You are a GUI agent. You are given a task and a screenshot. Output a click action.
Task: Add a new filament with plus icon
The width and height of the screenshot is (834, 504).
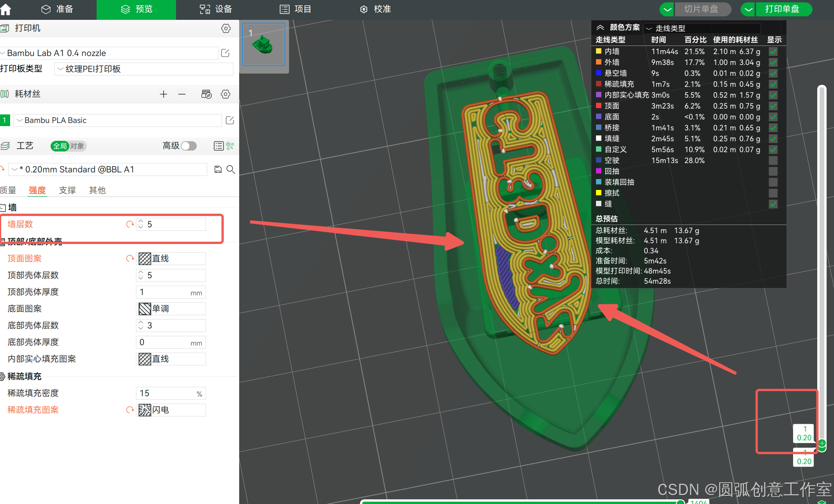164,94
